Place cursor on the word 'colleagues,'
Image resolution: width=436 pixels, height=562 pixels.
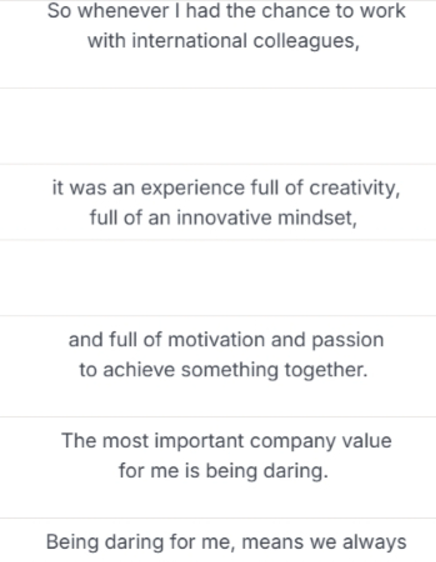tap(306, 41)
